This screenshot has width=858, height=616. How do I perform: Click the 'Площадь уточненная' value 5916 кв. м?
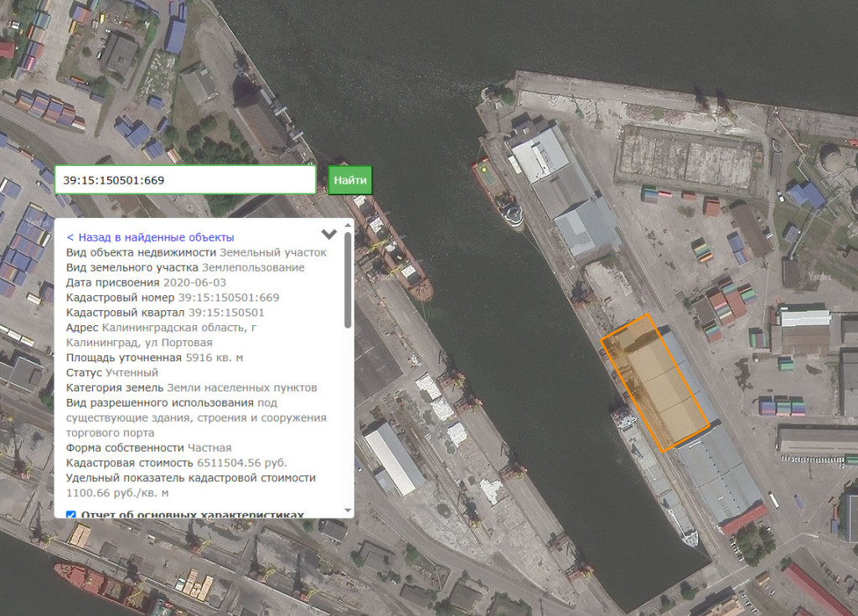click(x=214, y=358)
